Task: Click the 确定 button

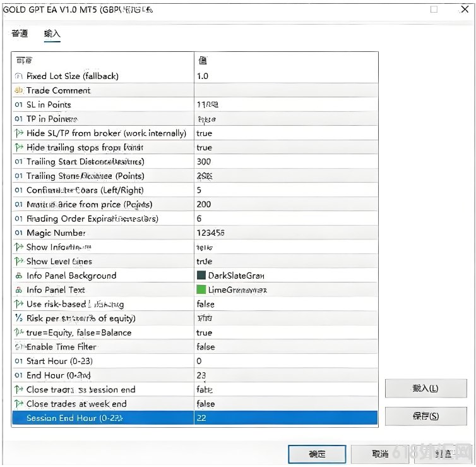Action: pyautogui.click(x=317, y=454)
